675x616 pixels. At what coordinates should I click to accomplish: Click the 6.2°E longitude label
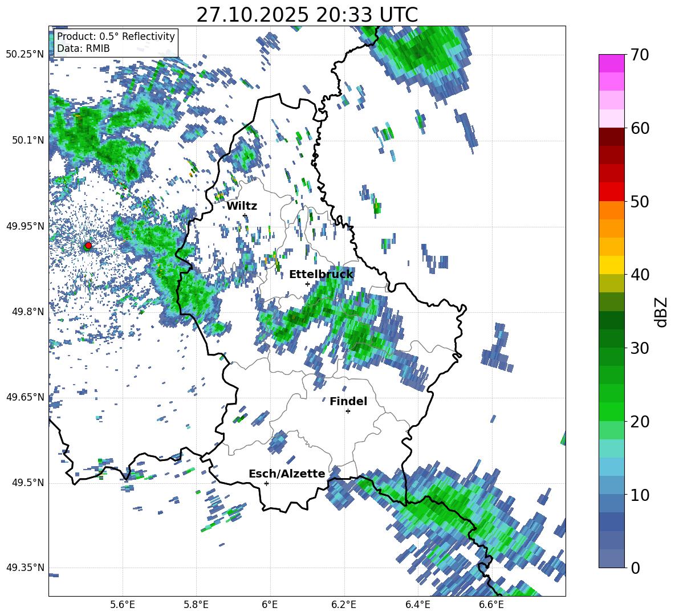pyautogui.click(x=344, y=605)
